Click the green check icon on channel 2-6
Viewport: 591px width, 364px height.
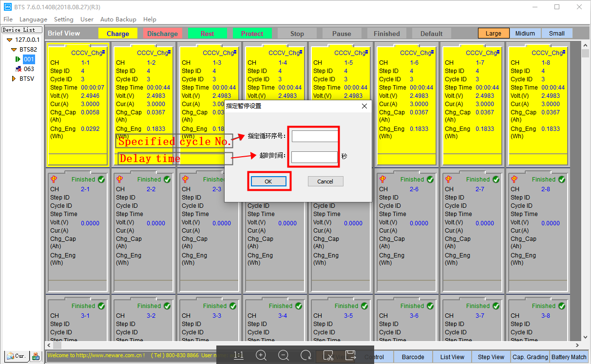point(430,180)
